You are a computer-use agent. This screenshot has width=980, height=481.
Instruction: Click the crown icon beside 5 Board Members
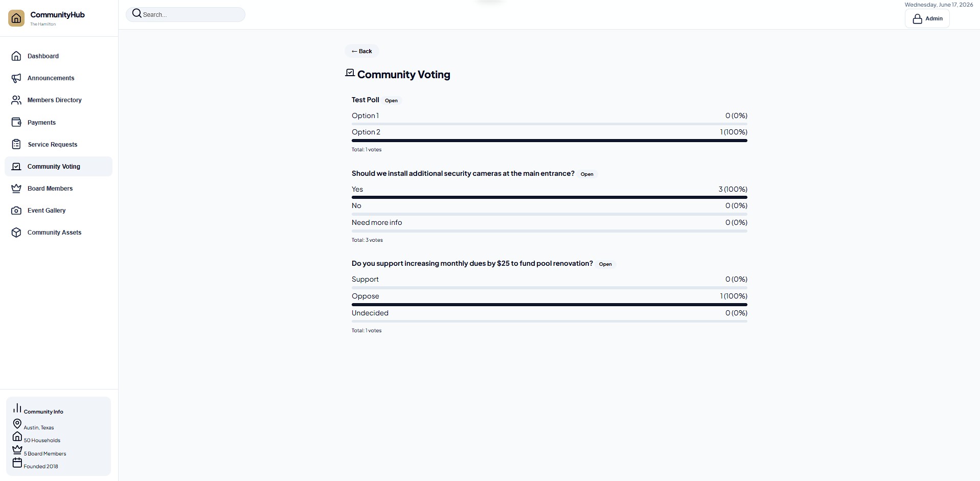[17, 449]
